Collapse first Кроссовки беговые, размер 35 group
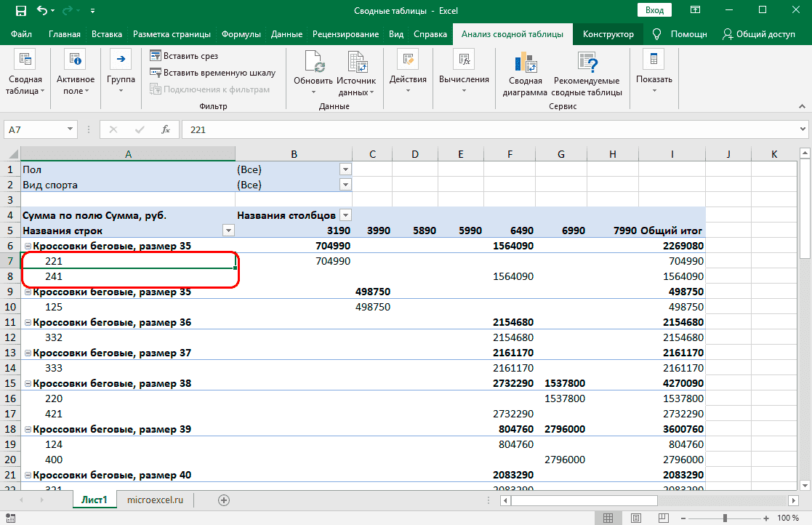 tap(27, 247)
